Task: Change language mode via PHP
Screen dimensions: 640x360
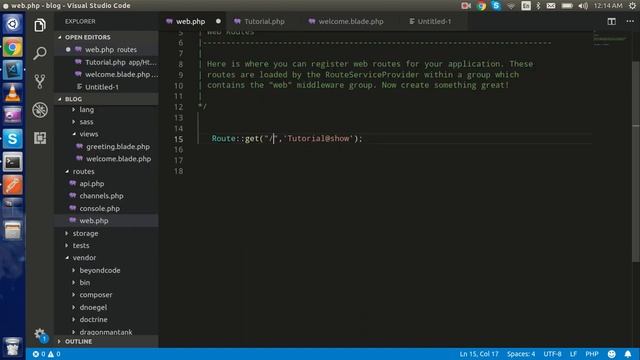Action: (591, 354)
